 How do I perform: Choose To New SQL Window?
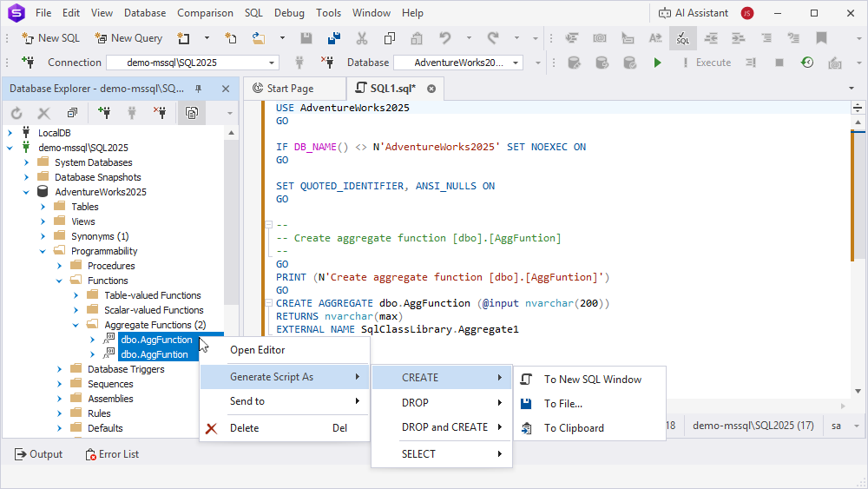(x=589, y=380)
